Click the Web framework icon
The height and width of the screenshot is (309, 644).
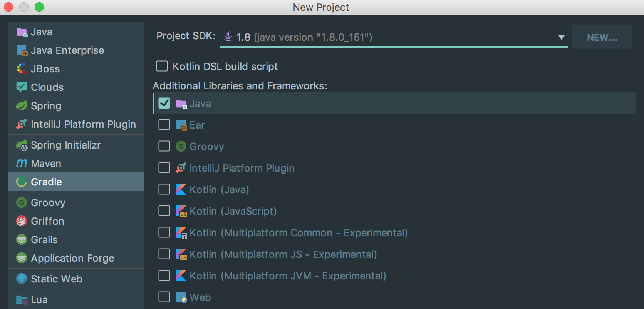(x=181, y=297)
